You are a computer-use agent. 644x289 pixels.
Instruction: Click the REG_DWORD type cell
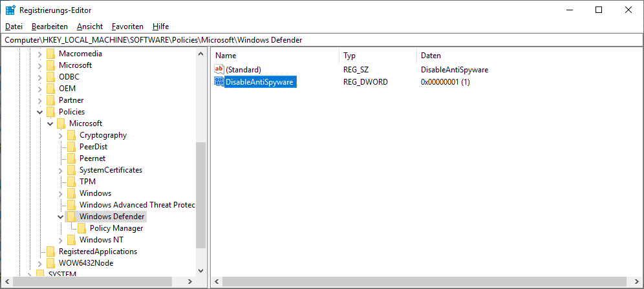click(365, 82)
